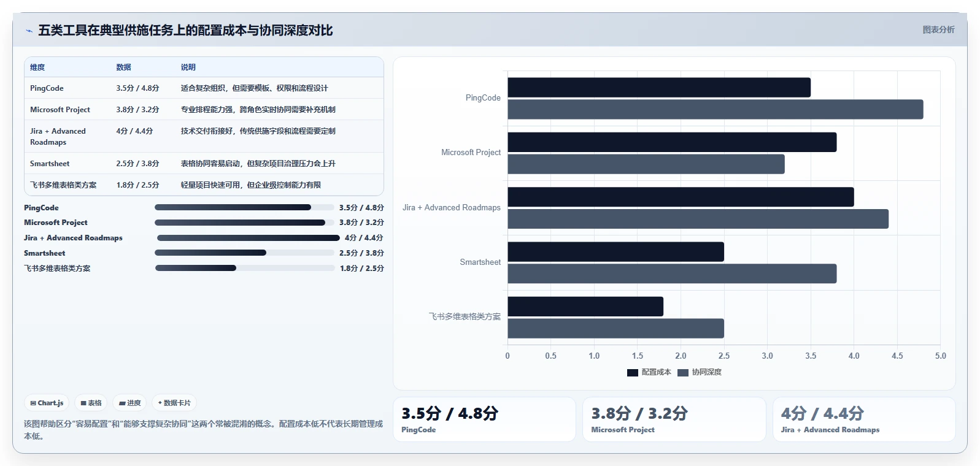Select the 数据卡片 tag chip
This screenshot has width=980, height=466.
tap(174, 403)
